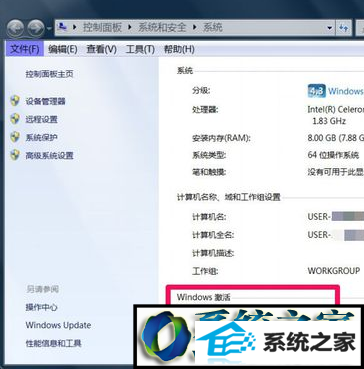This screenshot has width=364, height=369.
Task: Expand arrow after 控制面板 breadcrumb
Action: pos(130,28)
